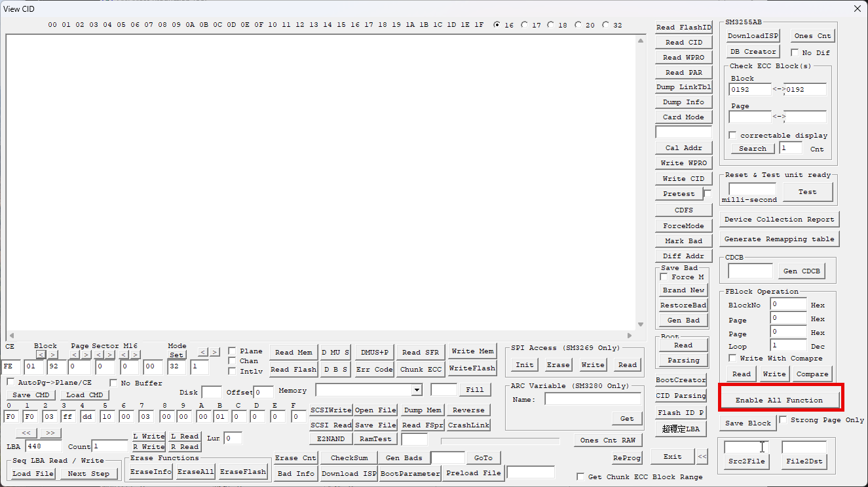
Task: Click the 超穩定LBA button
Action: (x=681, y=429)
